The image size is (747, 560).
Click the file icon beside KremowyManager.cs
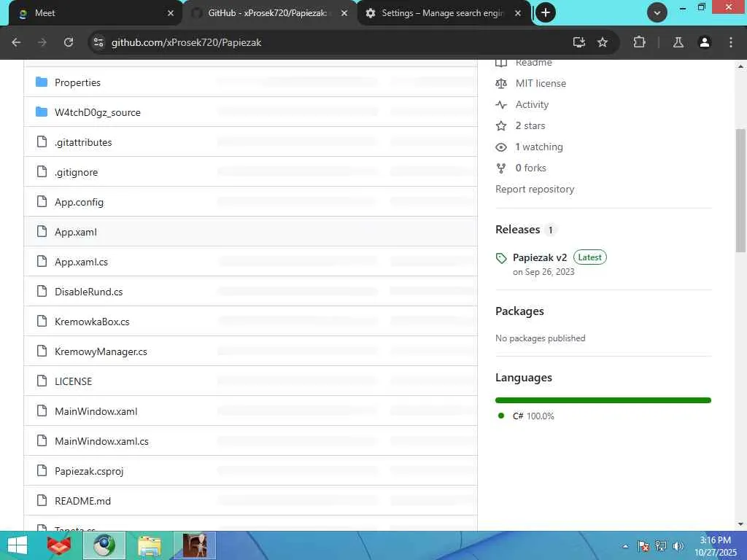pos(42,351)
